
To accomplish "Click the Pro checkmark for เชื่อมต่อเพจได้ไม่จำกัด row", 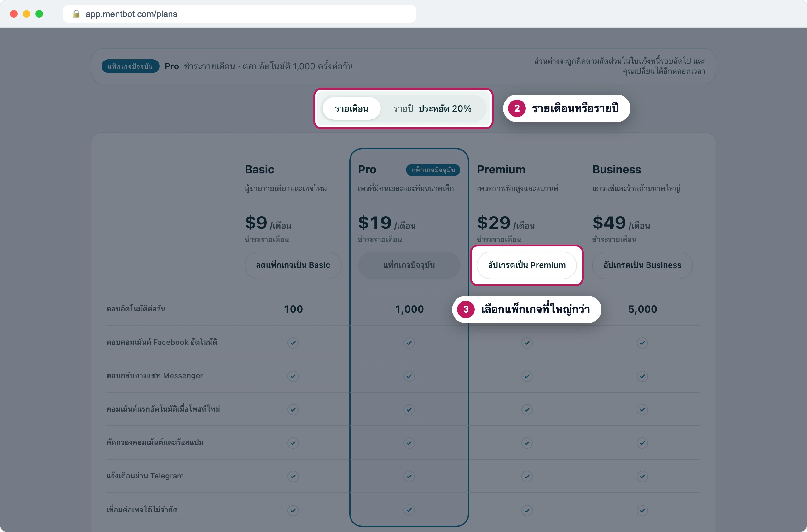I will (409, 510).
